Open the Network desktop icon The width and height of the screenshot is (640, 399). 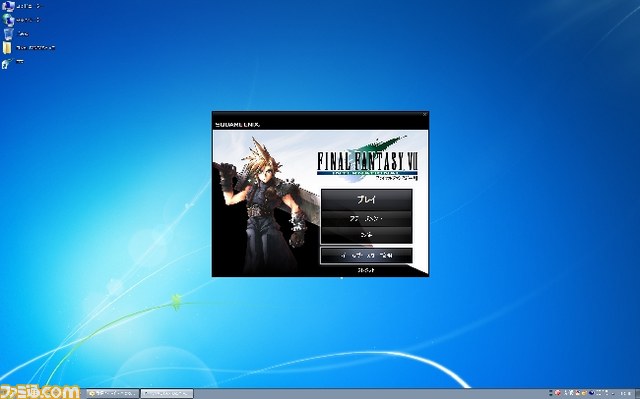(8, 20)
